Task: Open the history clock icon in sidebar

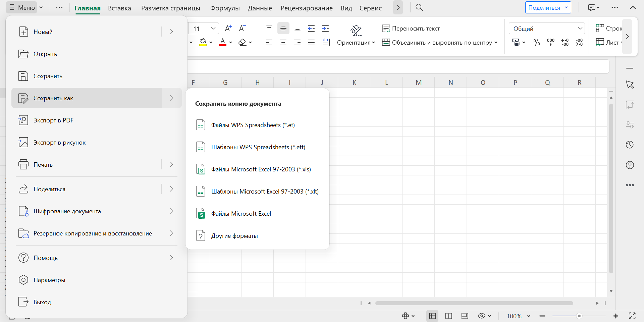Action: coord(630,145)
